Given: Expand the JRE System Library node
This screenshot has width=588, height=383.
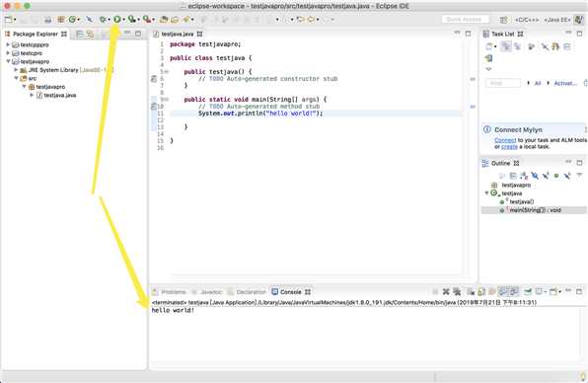Looking at the screenshot, I should pyautogui.click(x=16, y=70).
